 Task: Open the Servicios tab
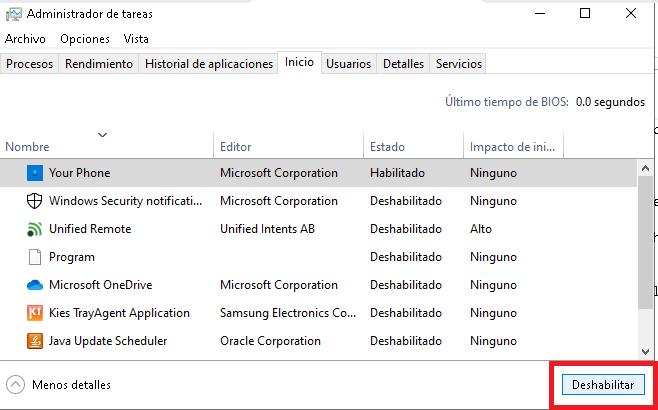pyautogui.click(x=459, y=64)
